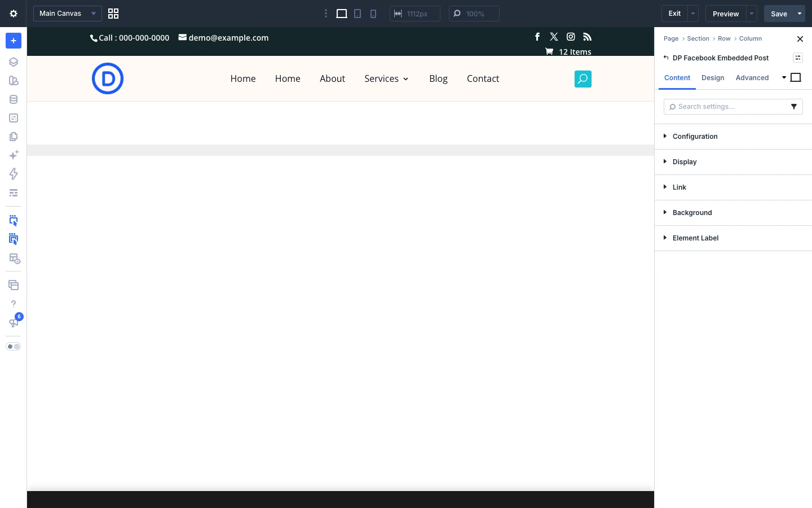Expand the Configuration settings group
Viewport: 812px width, 508px height.
[x=733, y=137]
